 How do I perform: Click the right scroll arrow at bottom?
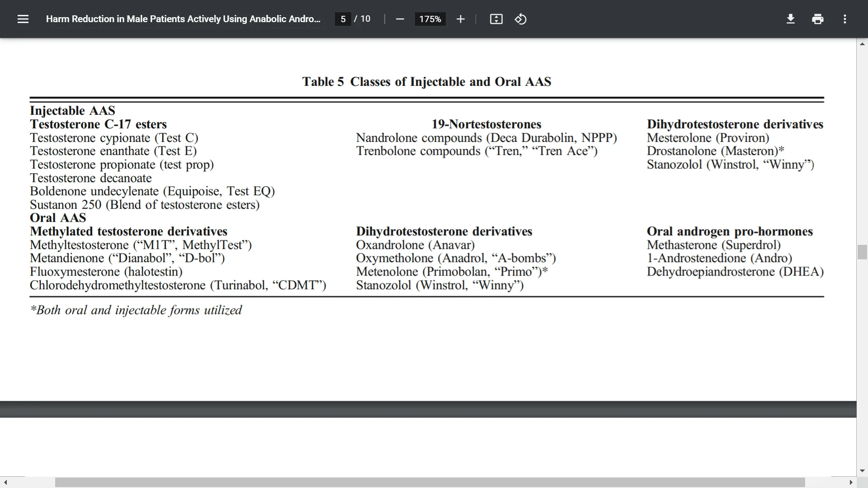click(851, 481)
